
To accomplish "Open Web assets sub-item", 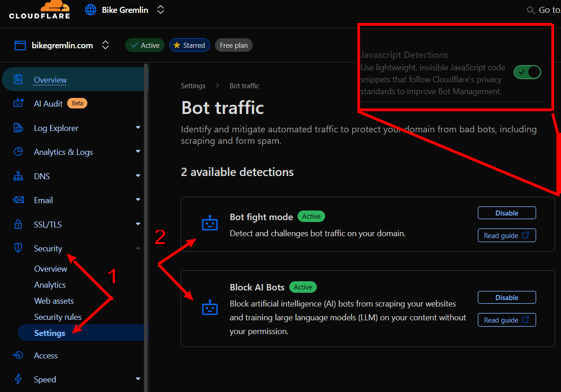I will [x=54, y=301].
